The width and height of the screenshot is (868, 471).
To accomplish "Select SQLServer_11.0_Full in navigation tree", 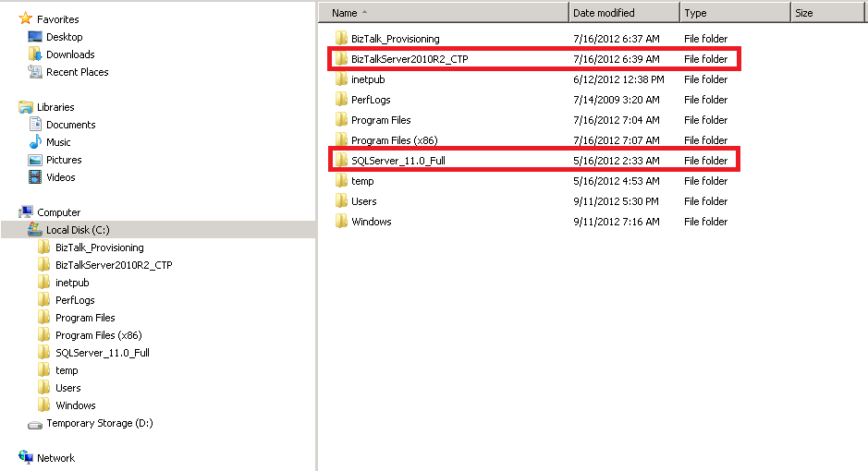I will point(103,353).
